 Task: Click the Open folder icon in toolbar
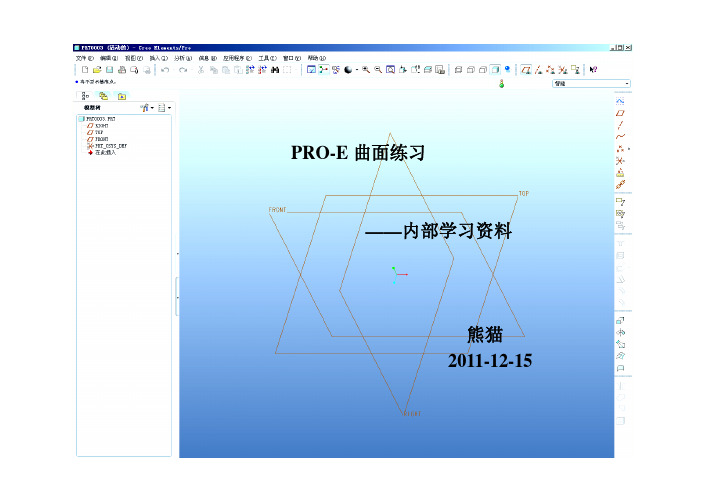click(x=97, y=69)
